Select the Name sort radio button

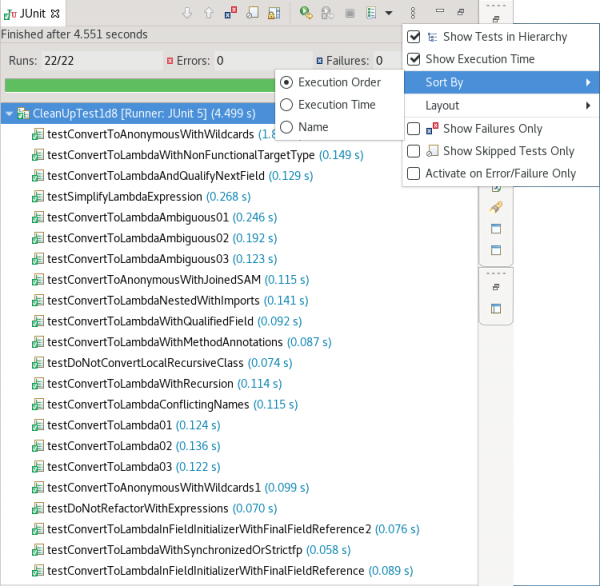point(311,127)
